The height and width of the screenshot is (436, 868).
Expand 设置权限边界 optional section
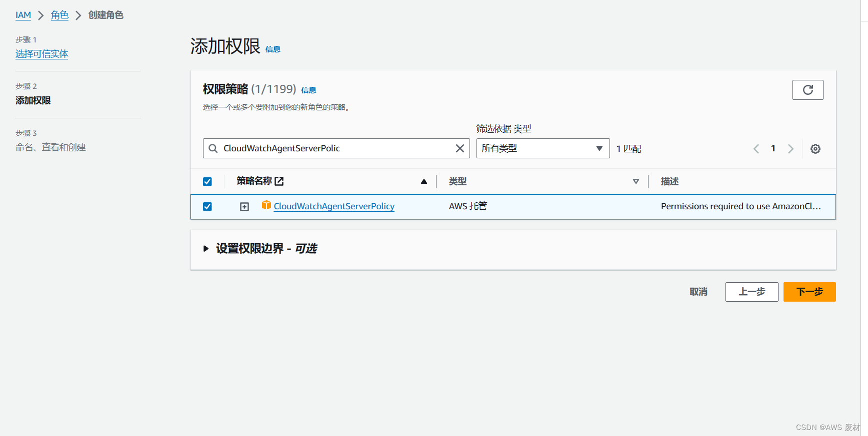pos(206,249)
